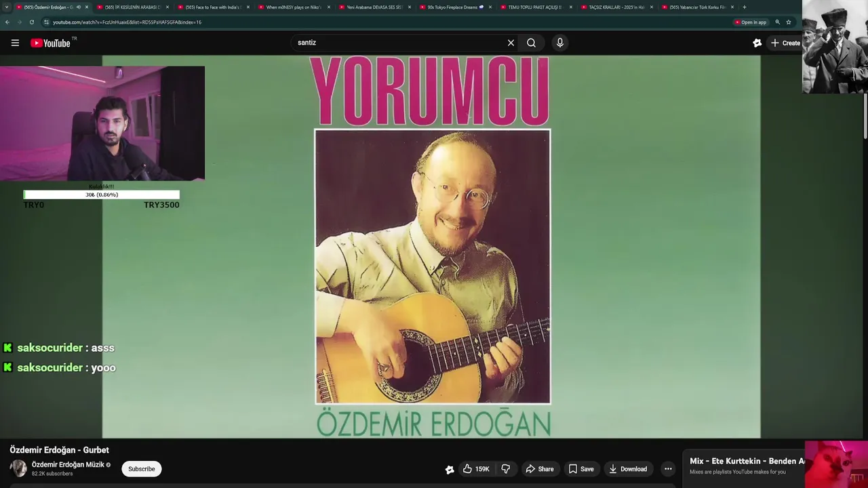Click the sparkle icon beside Create

(x=757, y=43)
